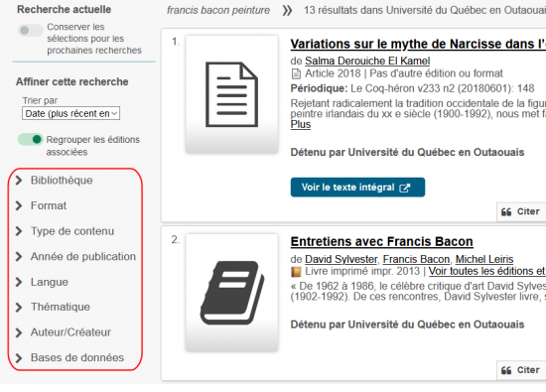Click the double chevron after the search term
This screenshot has width=546, height=392.
[x=287, y=11]
